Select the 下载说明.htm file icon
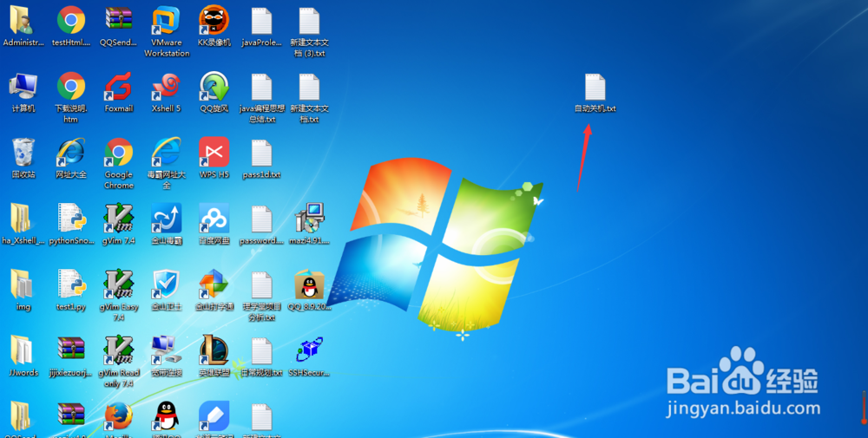This screenshot has height=438, width=868. point(71,98)
